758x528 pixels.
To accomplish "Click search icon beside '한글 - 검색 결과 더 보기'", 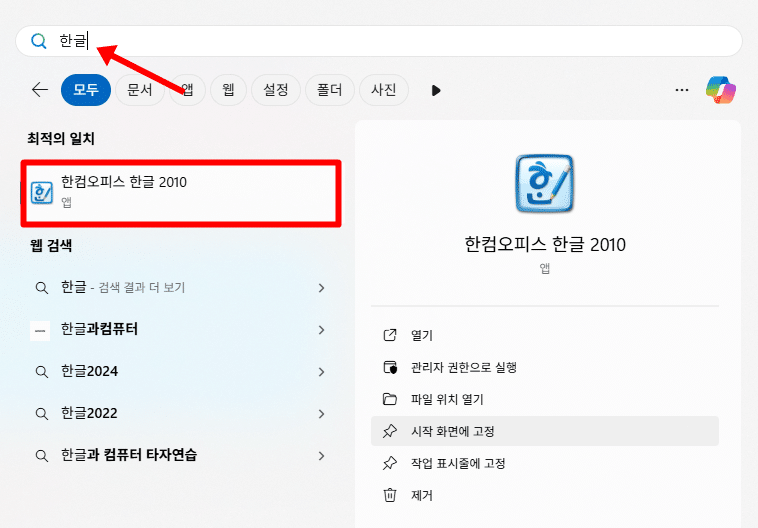I will click(42, 288).
